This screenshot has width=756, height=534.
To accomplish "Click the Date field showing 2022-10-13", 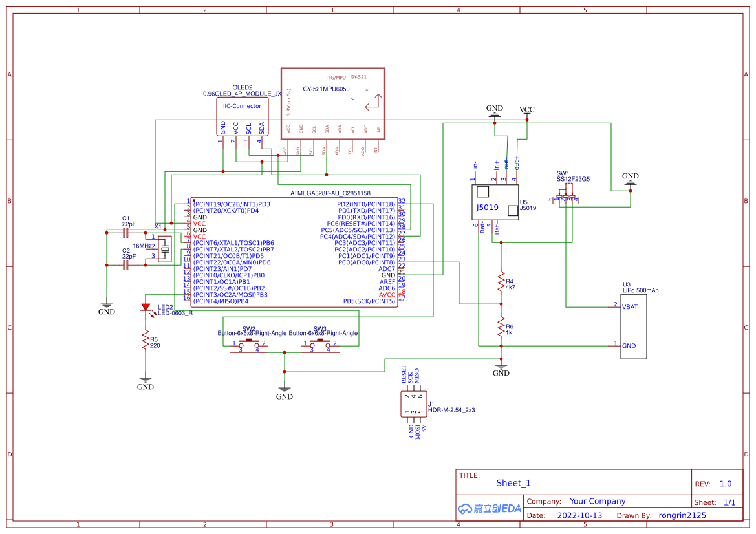I will (x=580, y=515).
